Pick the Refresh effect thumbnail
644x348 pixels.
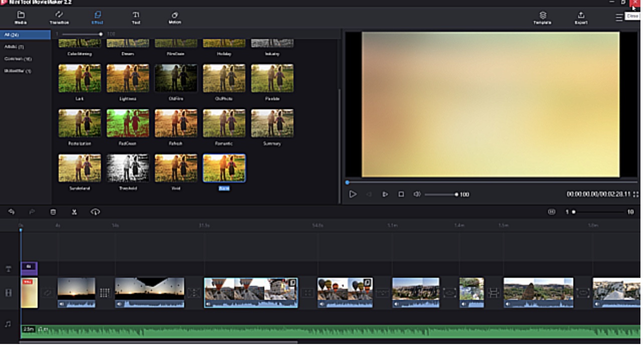pyautogui.click(x=176, y=123)
